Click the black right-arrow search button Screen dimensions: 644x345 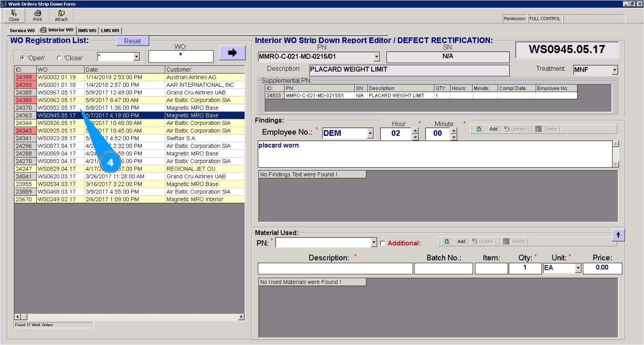coord(232,53)
